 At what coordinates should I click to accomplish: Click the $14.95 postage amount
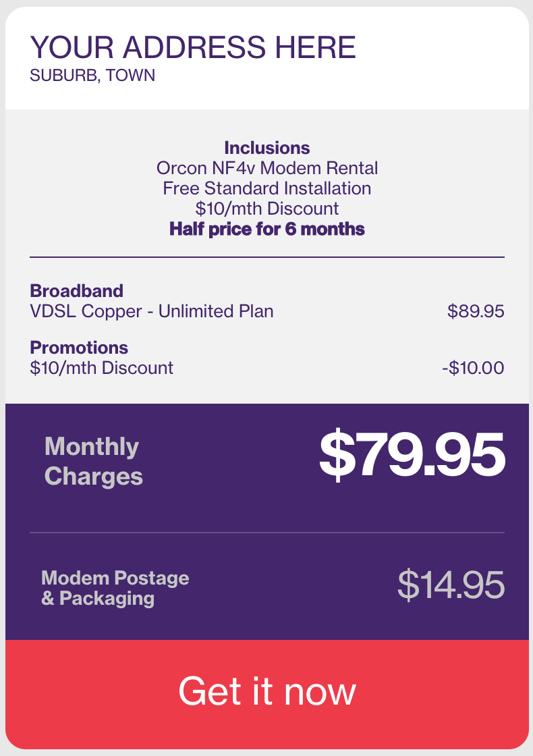coord(451,585)
